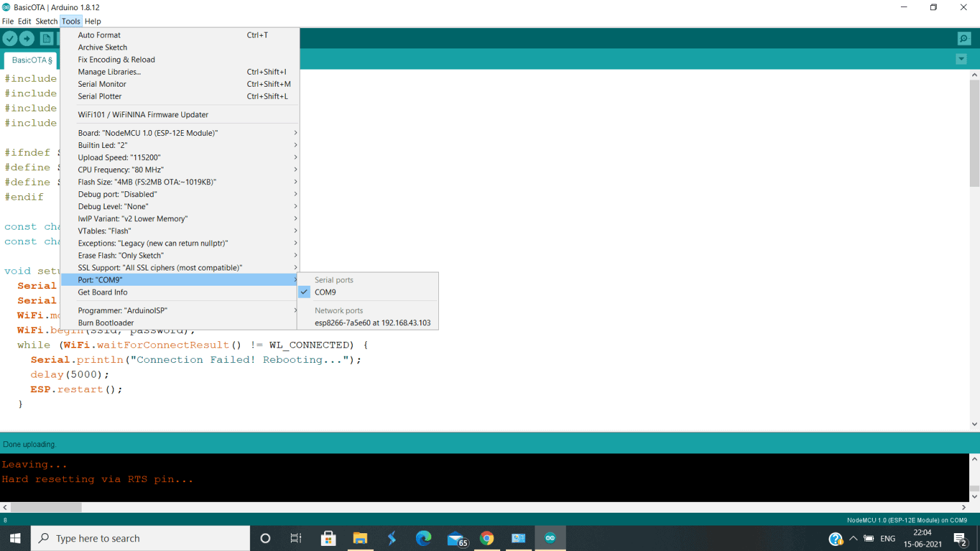The width and height of the screenshot is (980, 551).
Task: Open Microsoft Store from the taskbar
Action: [329, 538]
